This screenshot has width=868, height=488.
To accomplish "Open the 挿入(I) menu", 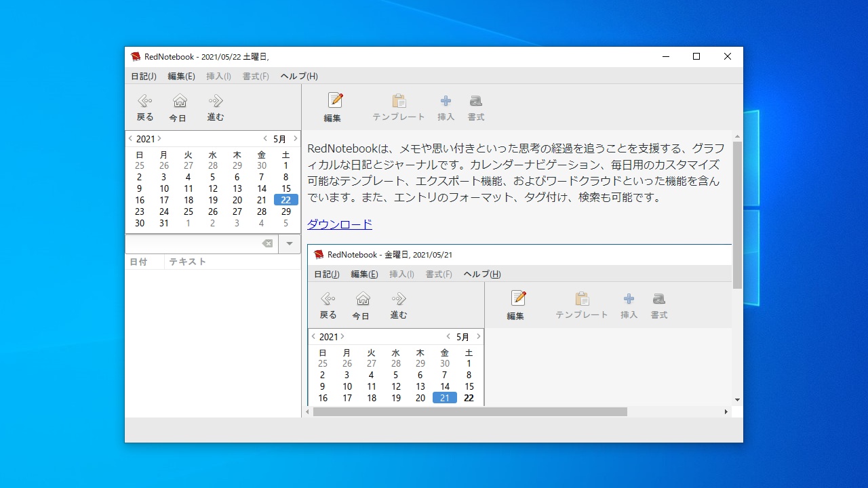I will tap(218, 77).
